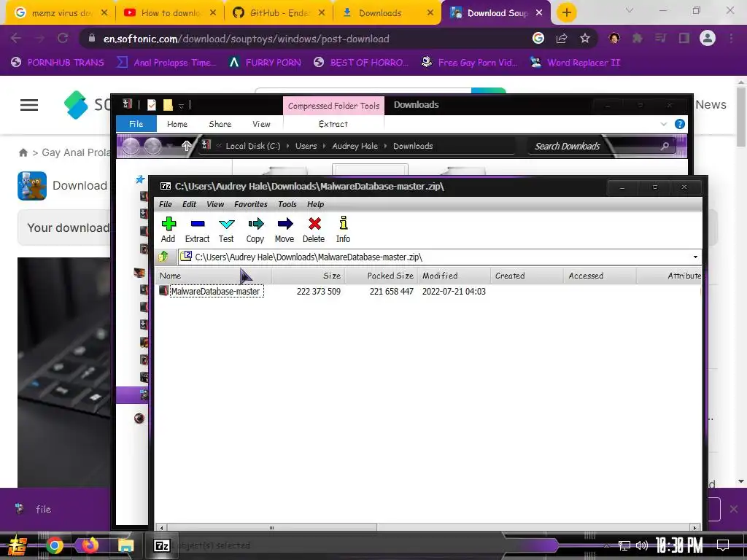Screen dimensions: 747x560
Task: Open the 7-Zip View menu
Action: coord(215,204)
